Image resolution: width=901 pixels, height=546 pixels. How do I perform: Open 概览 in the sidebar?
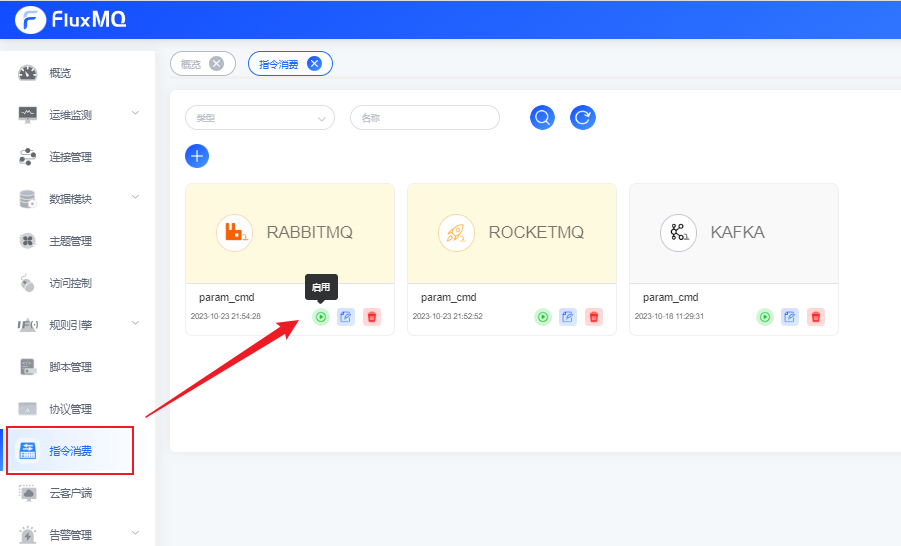pos(60,73)
